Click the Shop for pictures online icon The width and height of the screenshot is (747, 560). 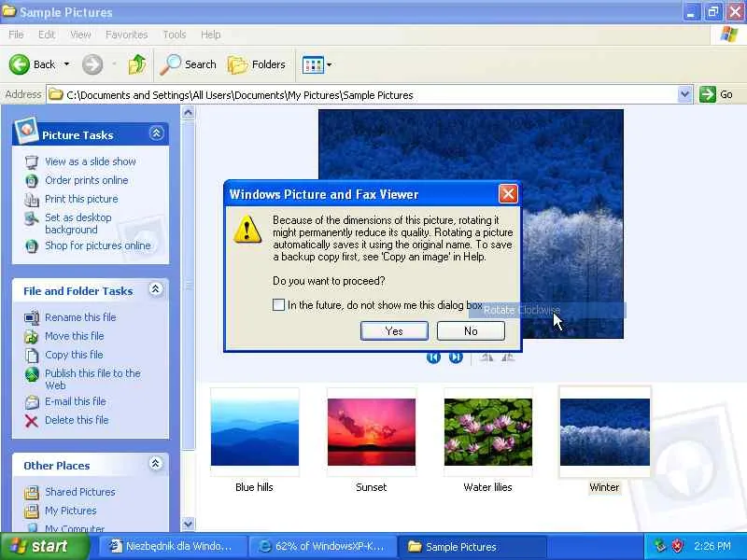click(32, 246)
